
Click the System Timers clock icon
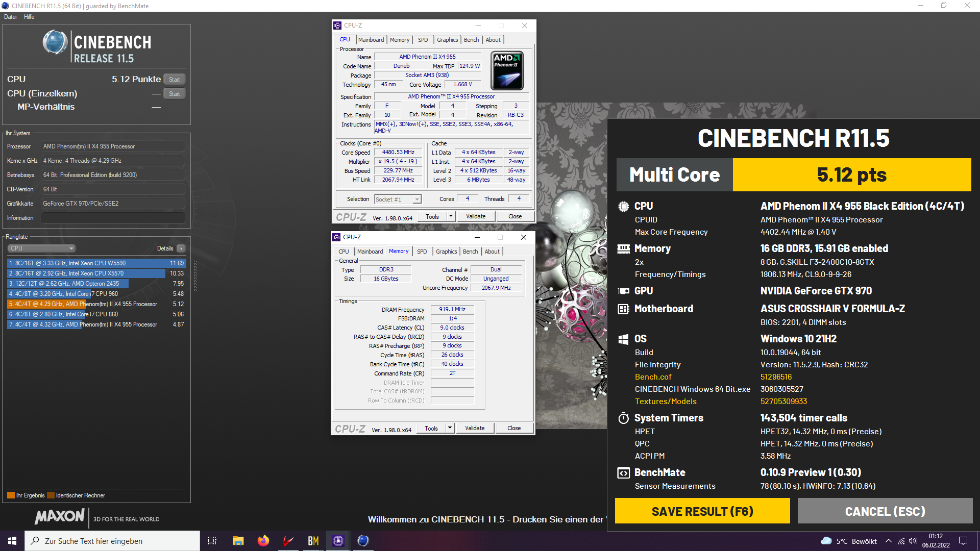[623, 418]
